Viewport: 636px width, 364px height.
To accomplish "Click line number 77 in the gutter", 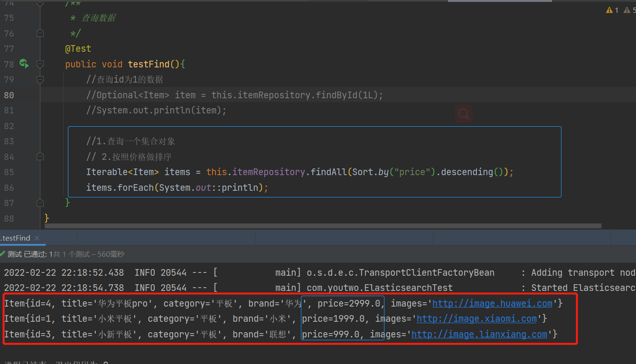I will (x=9, y=48).
